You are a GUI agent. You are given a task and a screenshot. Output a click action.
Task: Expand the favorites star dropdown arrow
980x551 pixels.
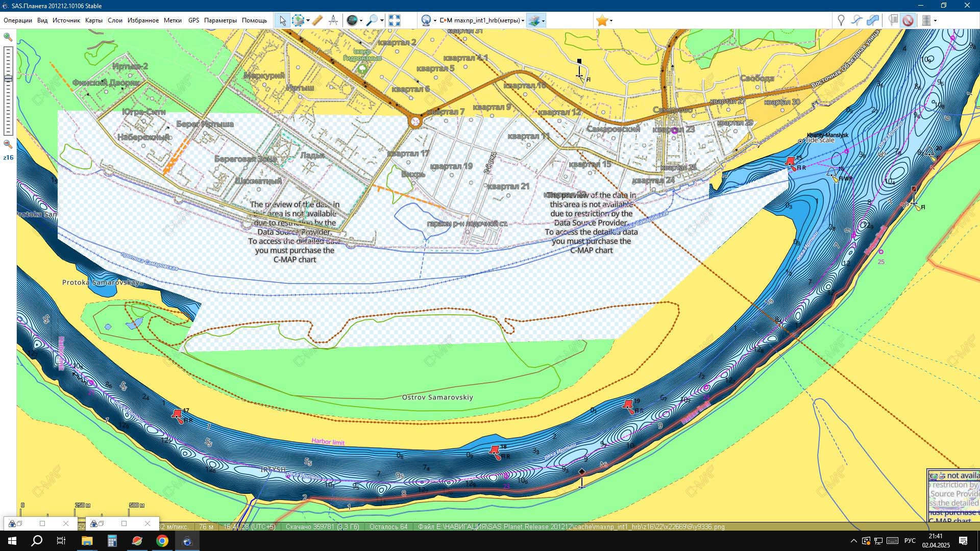(611, 21)
